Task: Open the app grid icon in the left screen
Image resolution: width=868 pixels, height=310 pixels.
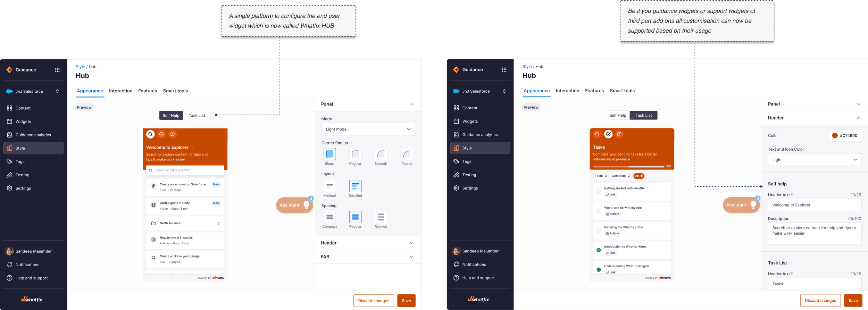Action: [57, 70]
